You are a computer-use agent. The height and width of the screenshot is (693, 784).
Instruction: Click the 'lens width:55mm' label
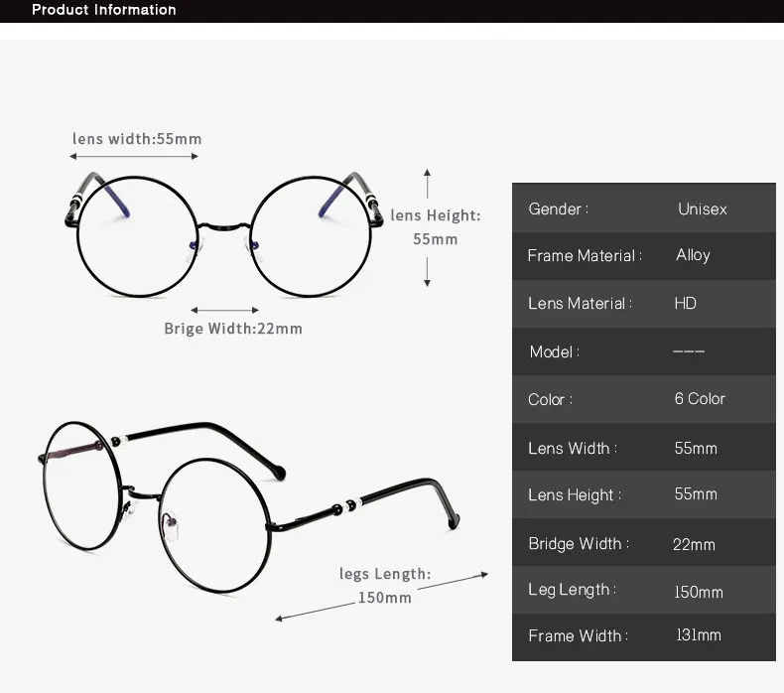click(137, 139)
